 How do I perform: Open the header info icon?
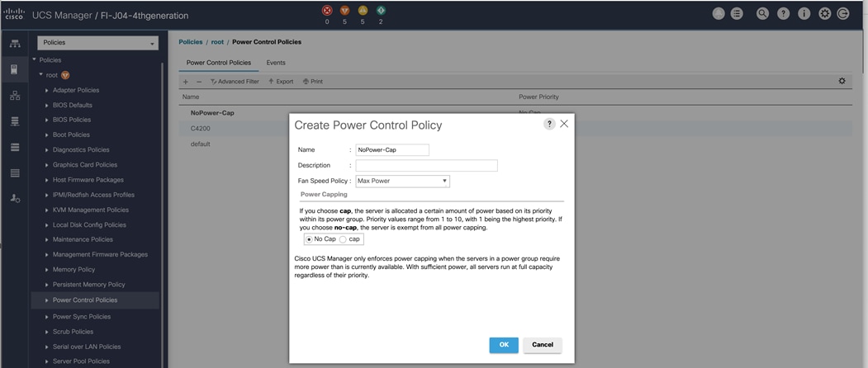coord(804,14)
